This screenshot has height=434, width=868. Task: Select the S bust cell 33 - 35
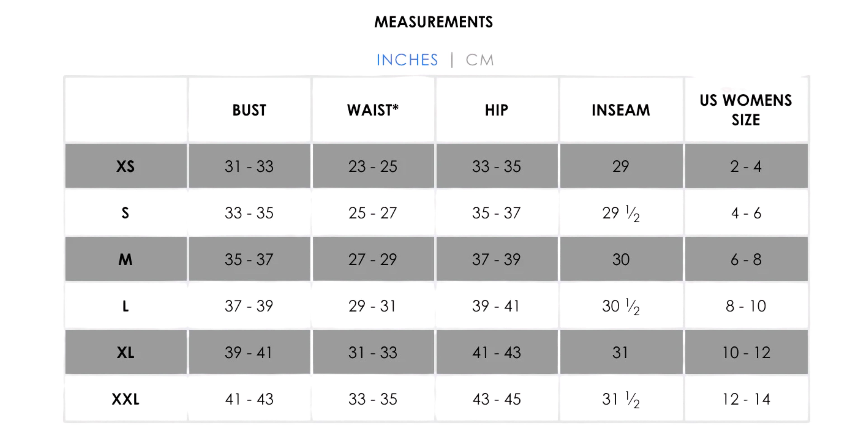pyautogui.click(x=249, y=213)
